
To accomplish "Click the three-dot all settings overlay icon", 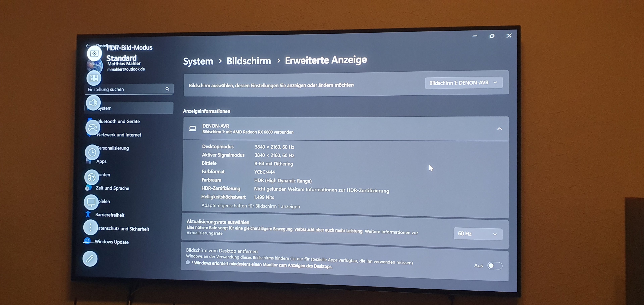I will [x=91, y=227].
